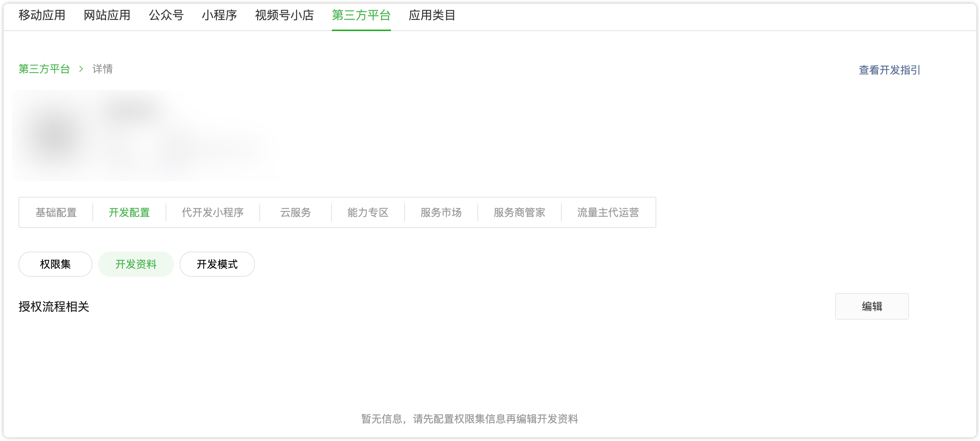The height and width of the screenshot is (441, 980).
Task: Click the 编辑 button
Action: point(872,306)
